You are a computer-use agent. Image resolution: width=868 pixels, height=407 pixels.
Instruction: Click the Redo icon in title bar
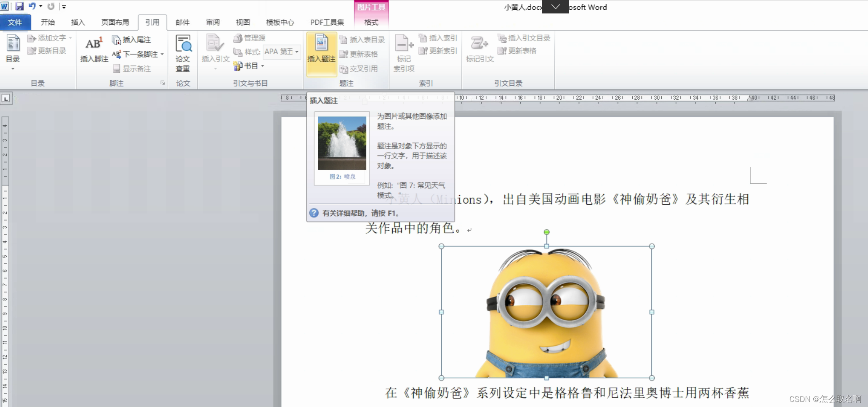tap(51, 6)
